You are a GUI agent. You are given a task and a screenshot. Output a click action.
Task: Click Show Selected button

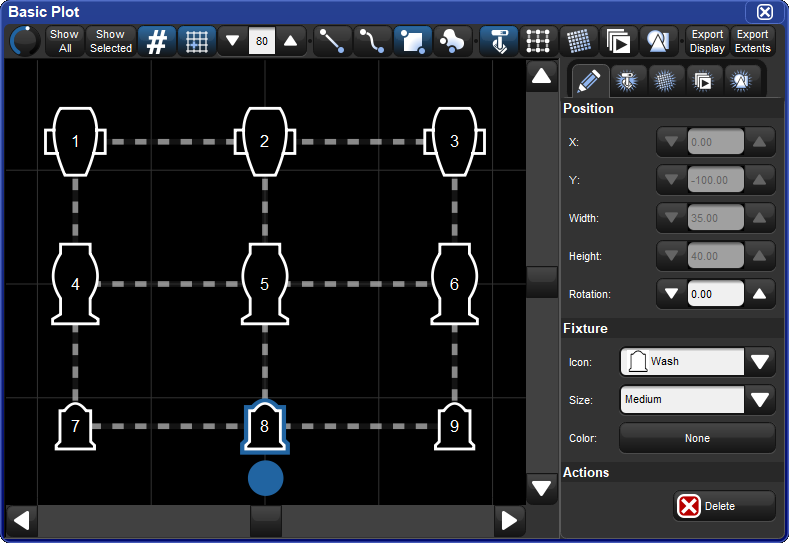(x=111, y=41)
